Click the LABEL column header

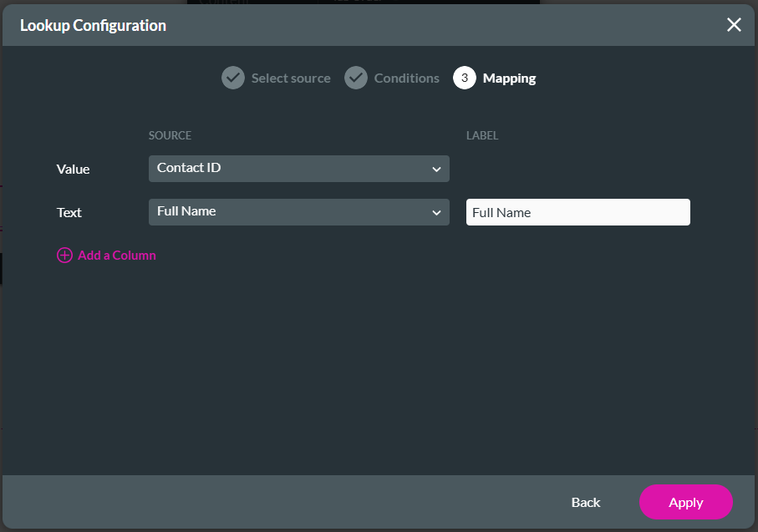pyautogui.click(x=482, y=135)
